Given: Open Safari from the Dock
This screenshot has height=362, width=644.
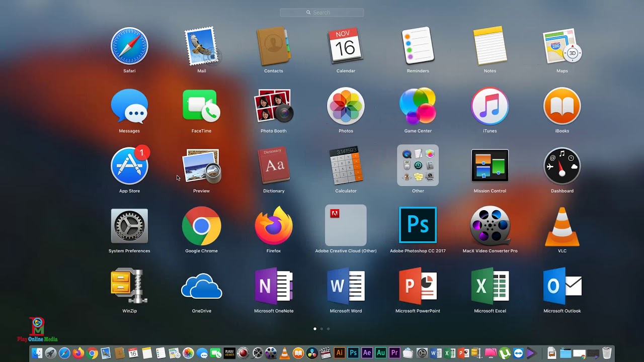Looking at the screenshot, I should (64, 353).
